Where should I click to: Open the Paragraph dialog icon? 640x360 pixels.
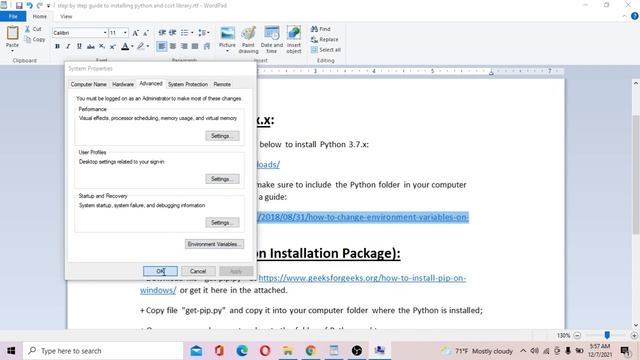pyautogui.click(x=207, y=46)
